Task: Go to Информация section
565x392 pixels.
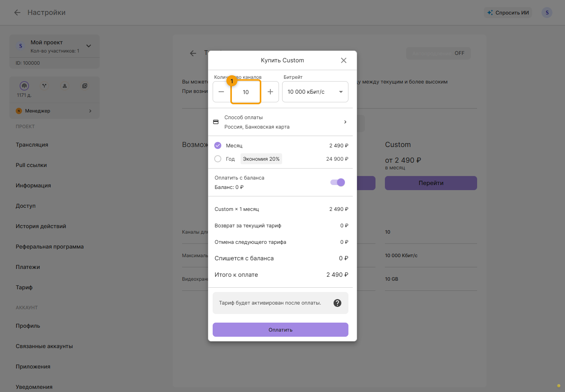Action: click(33, 185)
